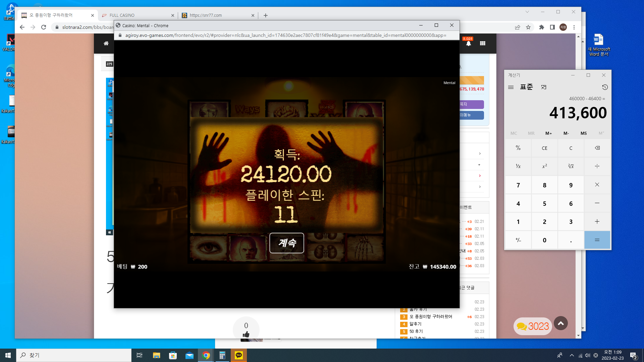Click calculator MS memory store

point(584,133)
